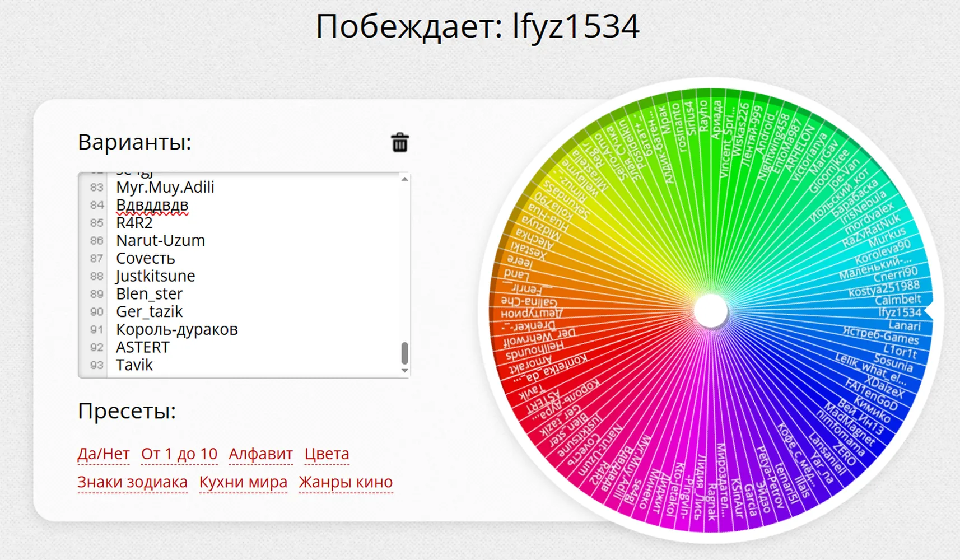
Task: Select the Жанры кино preset
Action: pyautogui.click(x=346, y=482)
